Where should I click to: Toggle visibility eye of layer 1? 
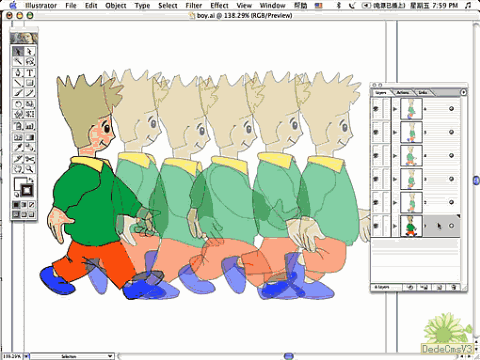click(x=376, y=226)
